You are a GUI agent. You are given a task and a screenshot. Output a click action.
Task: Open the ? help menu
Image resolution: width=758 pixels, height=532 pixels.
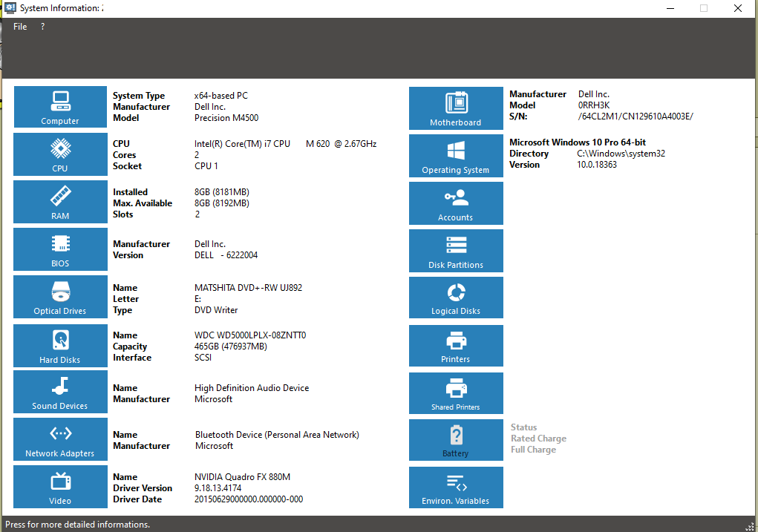(x=42, y=27)
